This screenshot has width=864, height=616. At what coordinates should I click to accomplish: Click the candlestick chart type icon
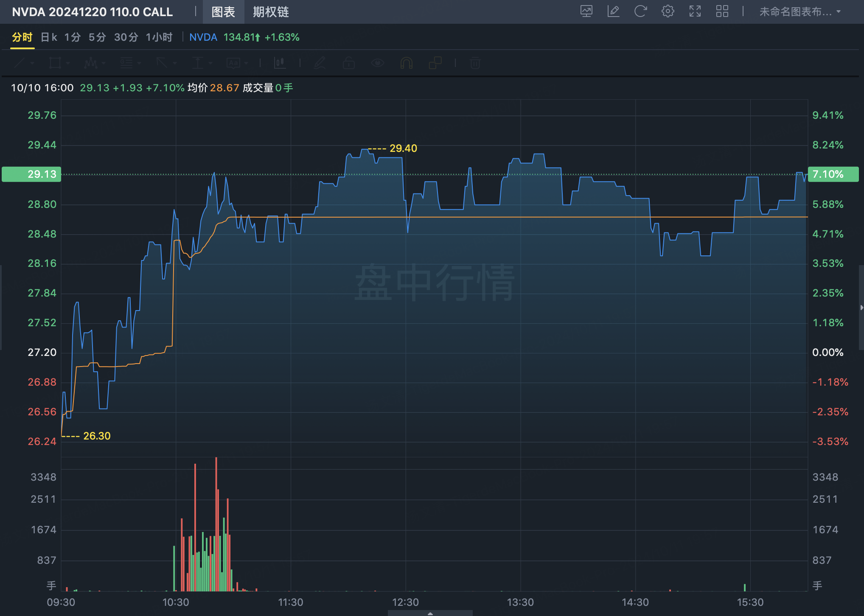click(x=280, y=63)
